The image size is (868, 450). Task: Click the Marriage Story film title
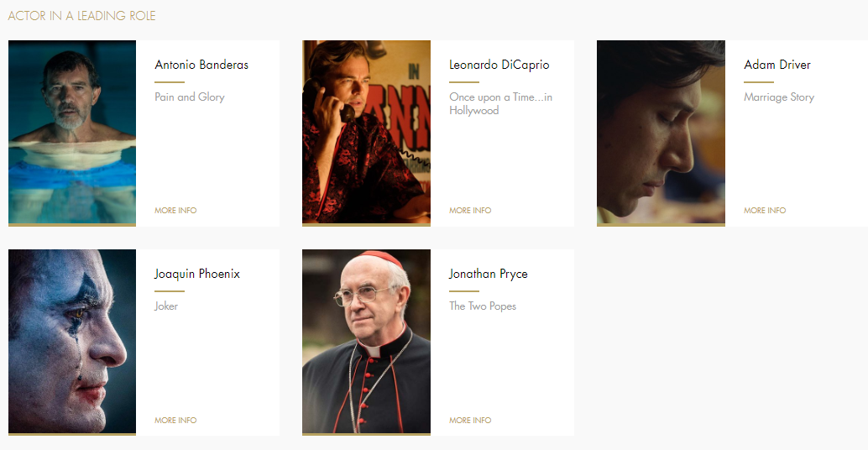coord(779,97)
